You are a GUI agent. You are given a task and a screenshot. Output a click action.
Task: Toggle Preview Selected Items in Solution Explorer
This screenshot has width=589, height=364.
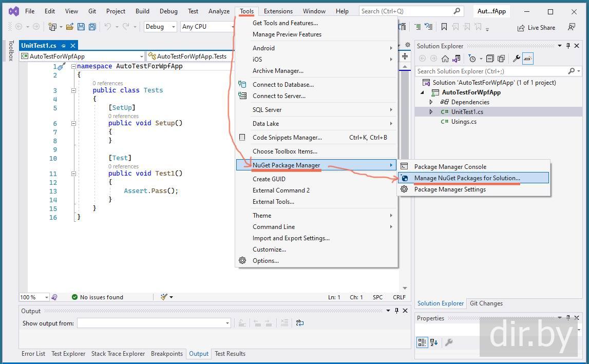(x=528, y=59)
